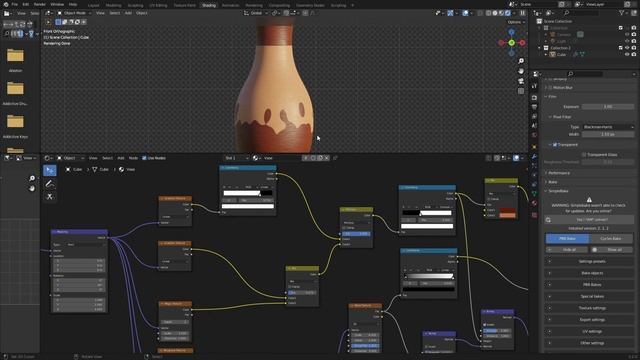Enable the Transparent Glass checkbox

click(x=584, y=155)
